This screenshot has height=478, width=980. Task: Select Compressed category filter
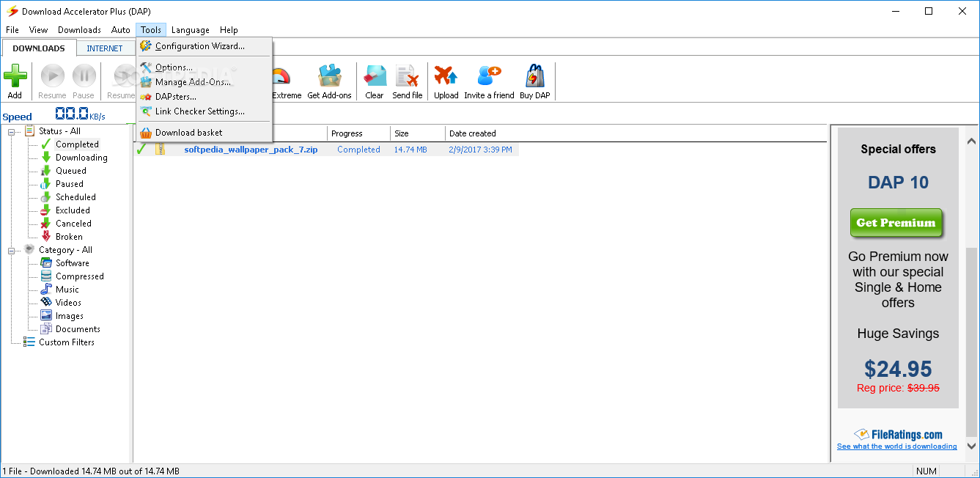click(79, 276)
